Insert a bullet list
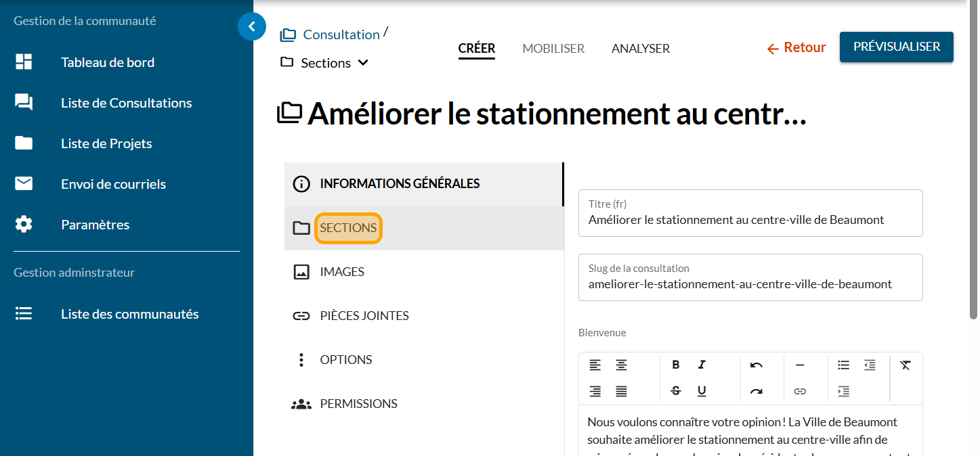Image resolution: width=980 pixels, height=456 pixels. click(x=843, y=365)
